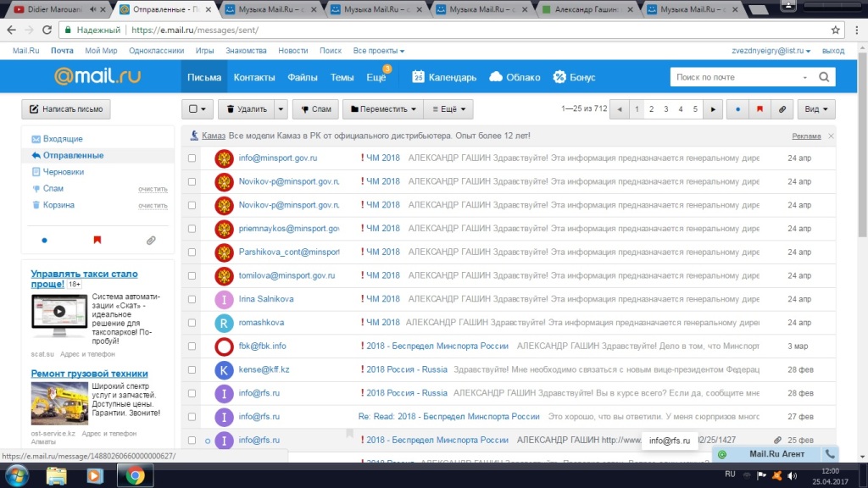Screen dimensions: 868x488
Task: Open the Файлы tab
Action: (x=303, y=77)
